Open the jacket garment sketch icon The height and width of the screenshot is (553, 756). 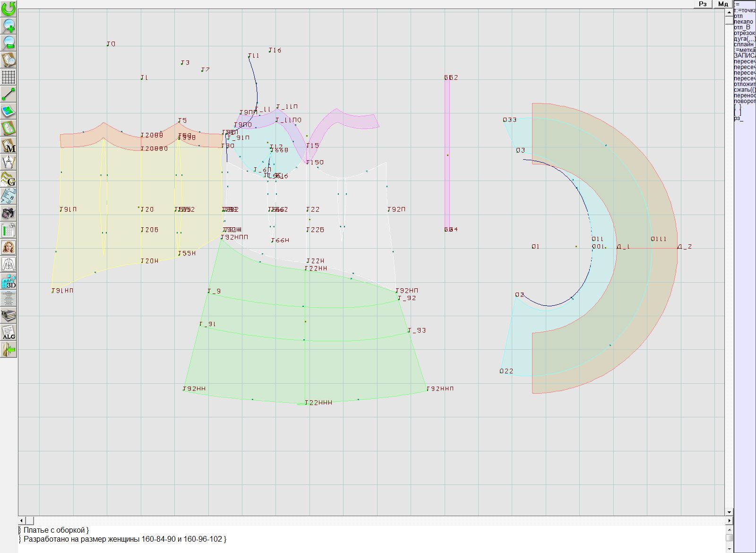(9, 264)
